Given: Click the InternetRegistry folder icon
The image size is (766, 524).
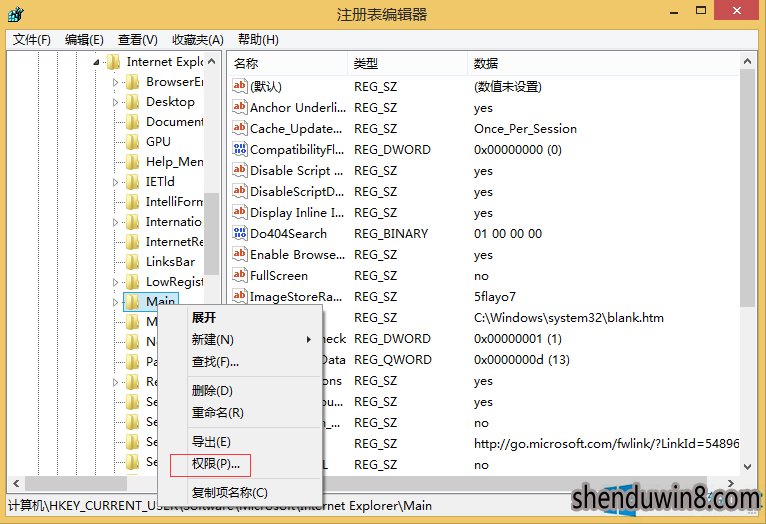Looking at the screenshot, I should (x=132, y=242).
